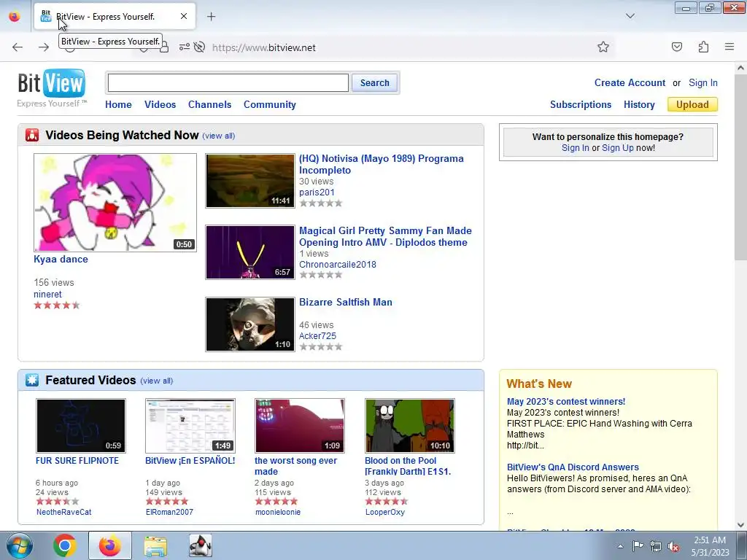Open the Bizarre Saltfish Man thumbnail
The image size is (747, 560).
pos(250,324)
